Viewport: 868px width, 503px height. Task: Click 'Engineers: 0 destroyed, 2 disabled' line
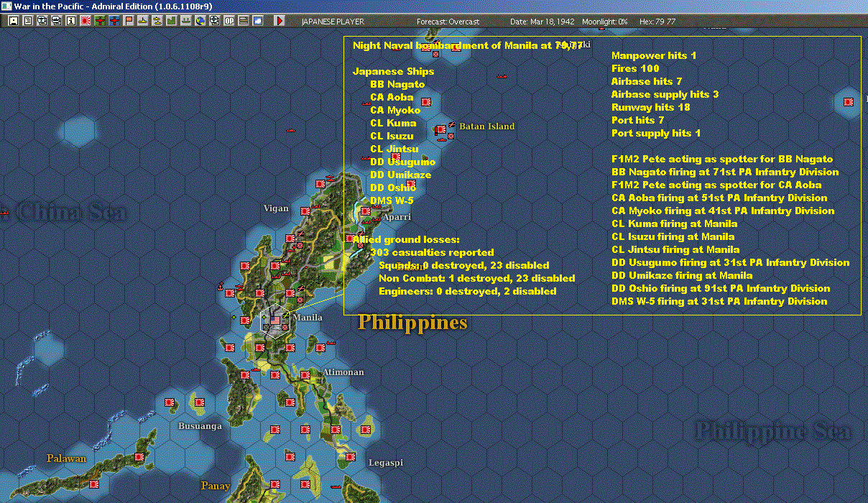coord(468,291)
